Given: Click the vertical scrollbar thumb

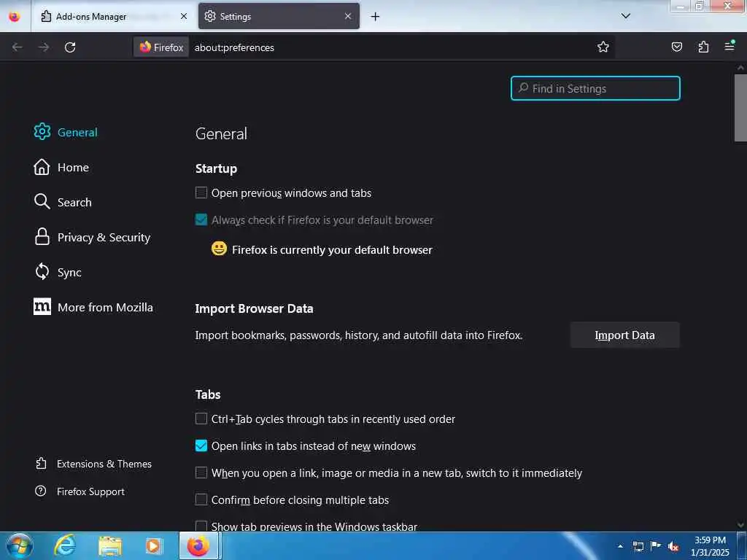Looking at the screenshot, I should 740,108.
